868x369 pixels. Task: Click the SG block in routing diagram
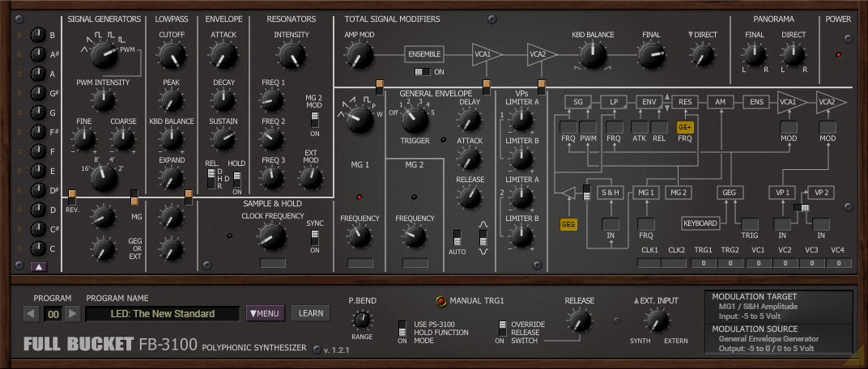pyautogui.click(x=578, y=102)
